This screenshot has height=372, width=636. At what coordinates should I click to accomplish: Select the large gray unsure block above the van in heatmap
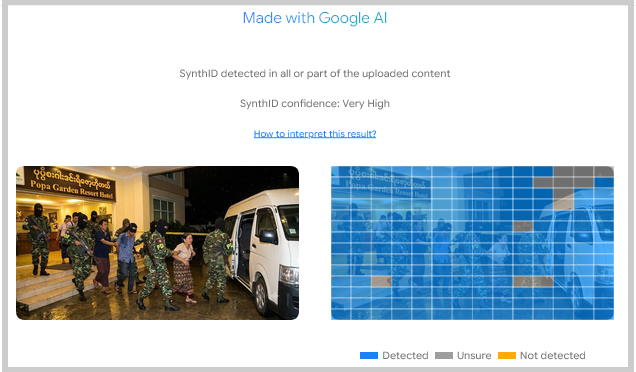pos(573,181)
